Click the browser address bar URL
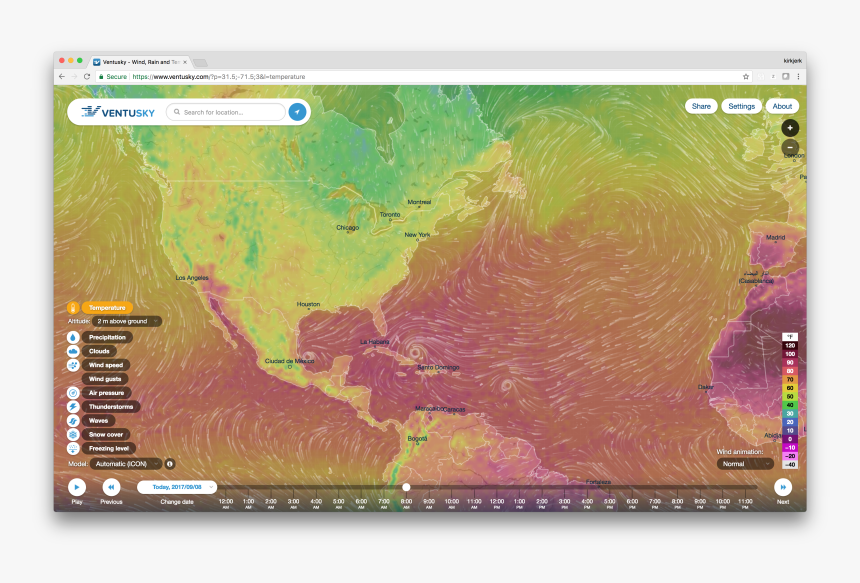Viewport: 860px width, 583px height. coord(219,77)
